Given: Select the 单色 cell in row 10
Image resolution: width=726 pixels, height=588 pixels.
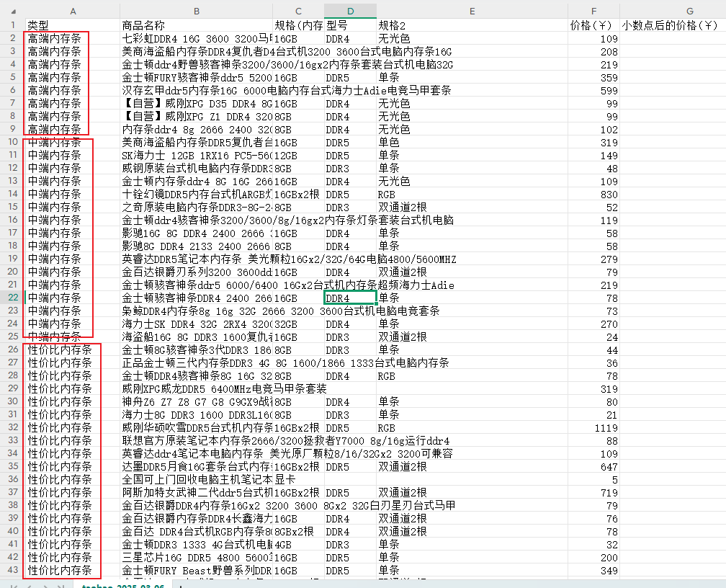Looking at the screenshot, I should [472, 142].
